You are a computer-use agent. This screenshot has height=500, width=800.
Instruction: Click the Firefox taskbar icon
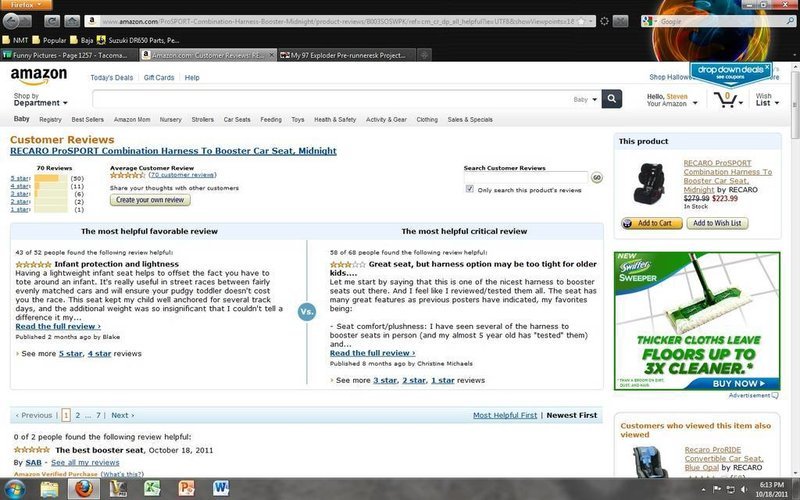point(84,489)
